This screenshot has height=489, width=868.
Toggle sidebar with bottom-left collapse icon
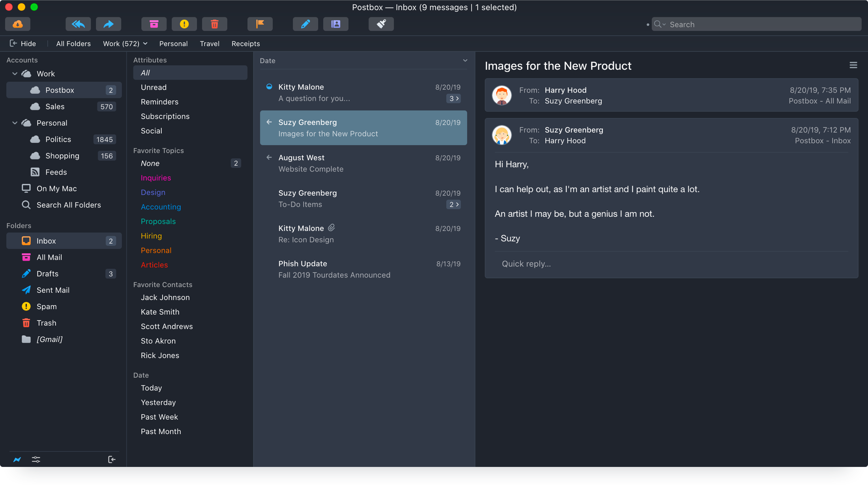click(112, 459)
